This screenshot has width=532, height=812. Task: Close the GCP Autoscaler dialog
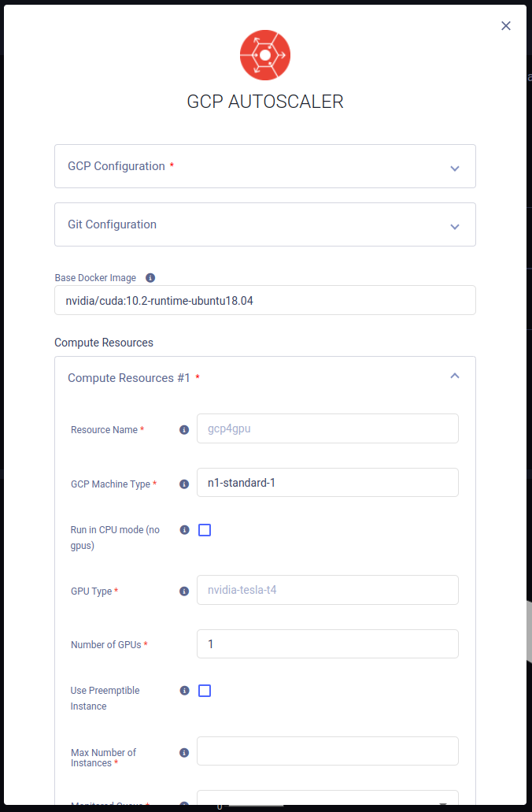tap(506, 26)
